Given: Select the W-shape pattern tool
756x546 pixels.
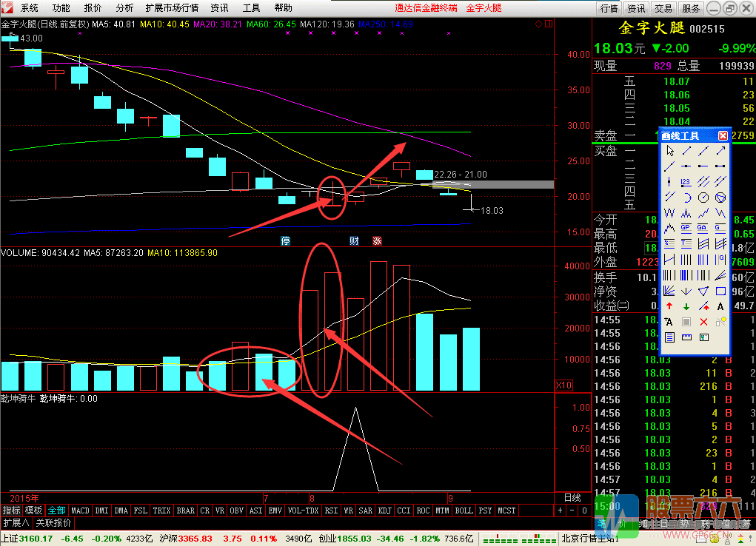Looking at the screenshot, I should [669, 212].
